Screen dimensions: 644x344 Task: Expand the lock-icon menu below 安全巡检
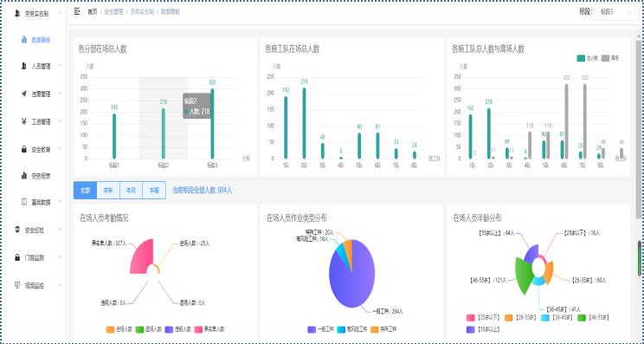point(60,257)
